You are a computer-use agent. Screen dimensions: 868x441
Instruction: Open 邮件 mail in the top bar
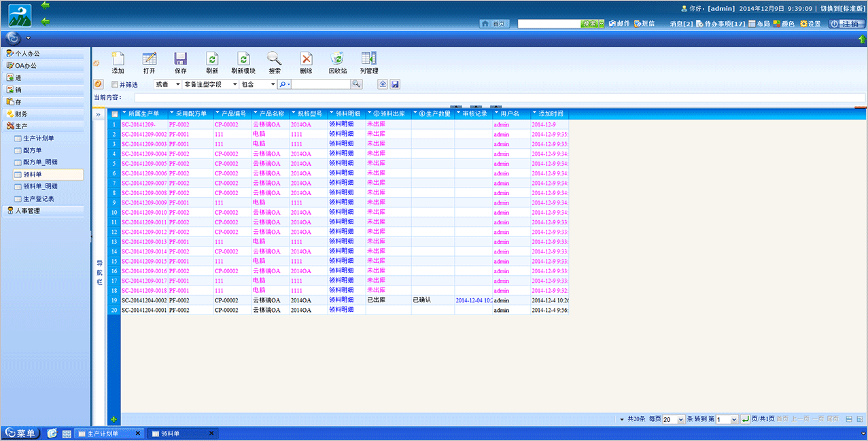tap(619, 24)
